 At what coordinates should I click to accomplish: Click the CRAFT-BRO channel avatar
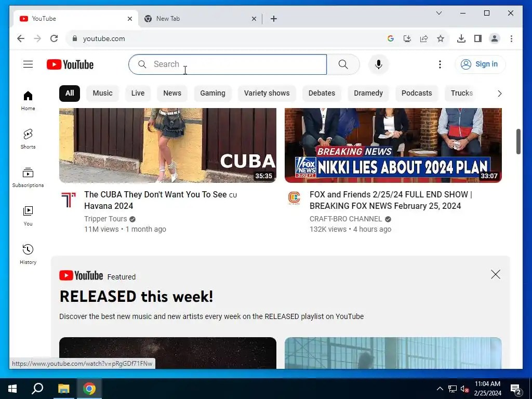pyautogui.click(x=294, y=198)
